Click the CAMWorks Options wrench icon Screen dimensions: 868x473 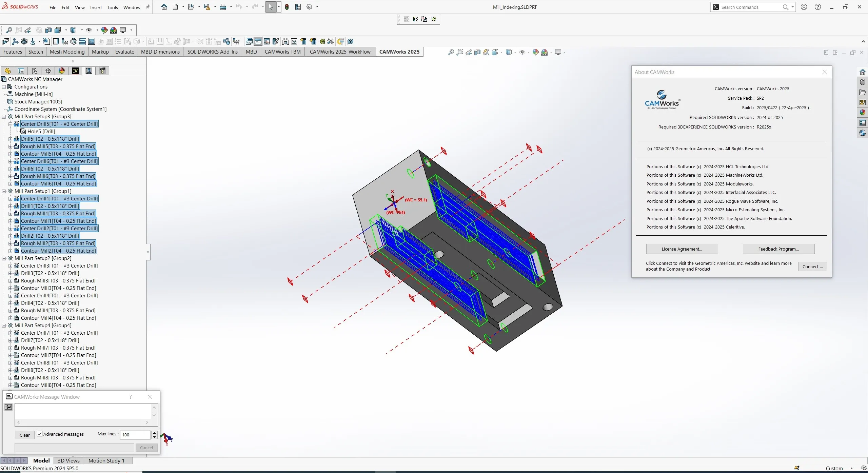pos(331,41)
